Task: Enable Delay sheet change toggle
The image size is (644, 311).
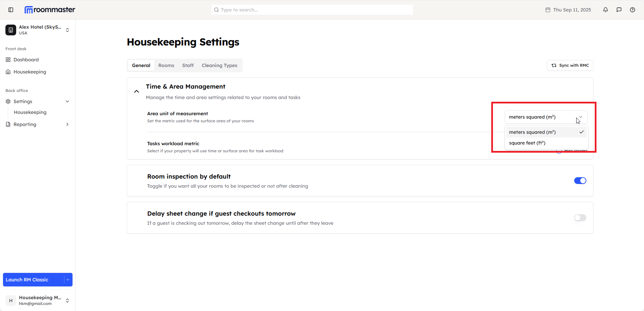Action: [x=580, y=218]
